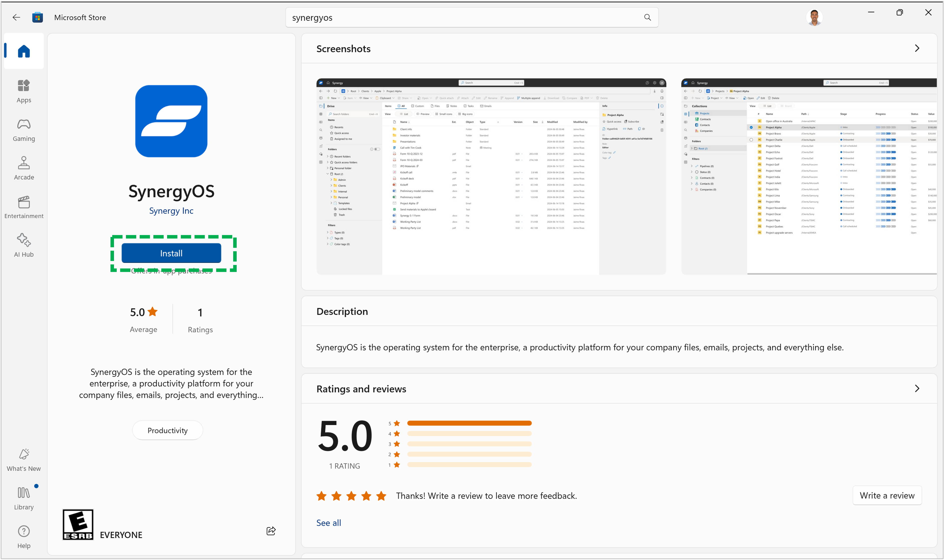This screenshot has height=560, width=944.
Task: Install SynergyOS
Action: 171,253
